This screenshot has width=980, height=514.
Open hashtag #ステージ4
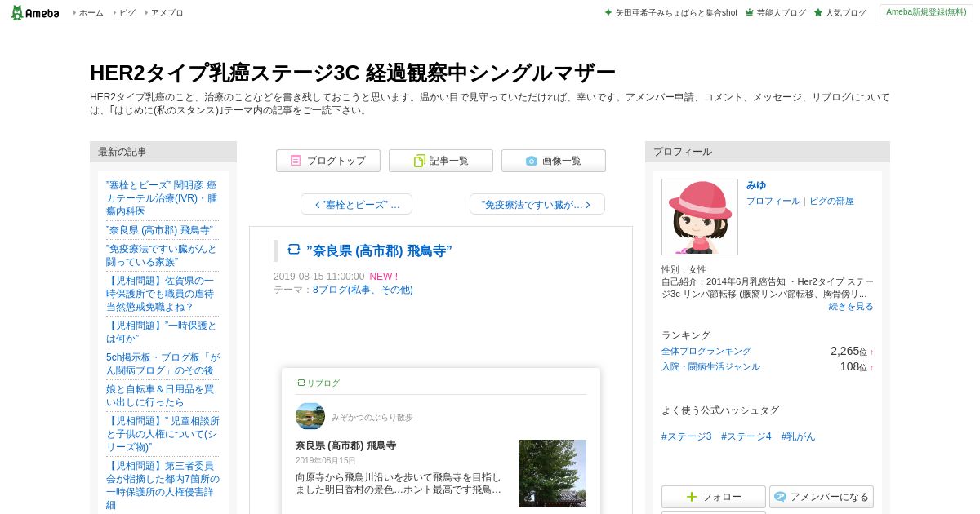coord(746,436)
